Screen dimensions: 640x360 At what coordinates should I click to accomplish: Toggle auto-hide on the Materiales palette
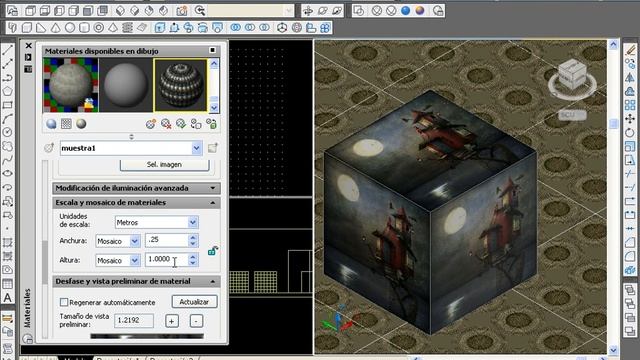pyautogui.click(x=28, y=57)
